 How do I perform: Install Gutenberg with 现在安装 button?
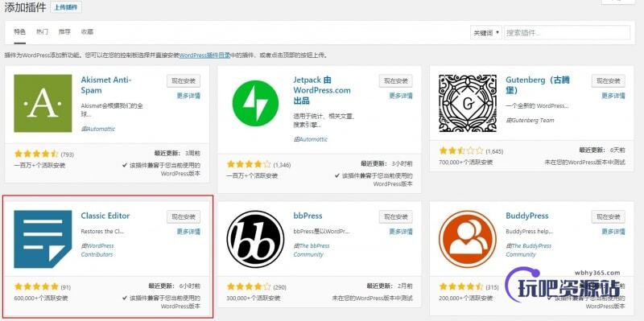click(609, 81)
